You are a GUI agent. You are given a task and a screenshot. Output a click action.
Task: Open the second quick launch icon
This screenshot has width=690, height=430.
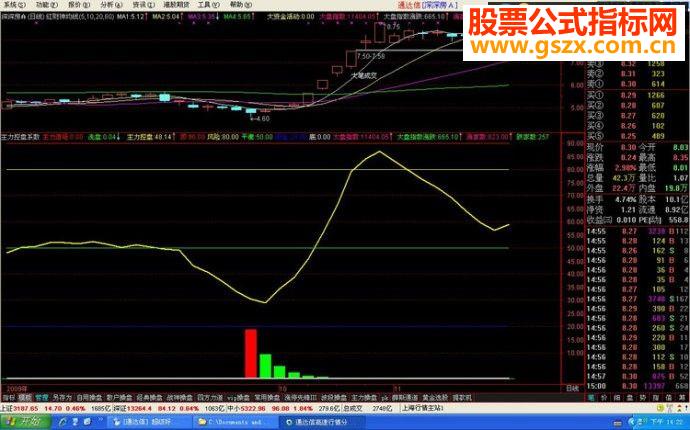76,423
